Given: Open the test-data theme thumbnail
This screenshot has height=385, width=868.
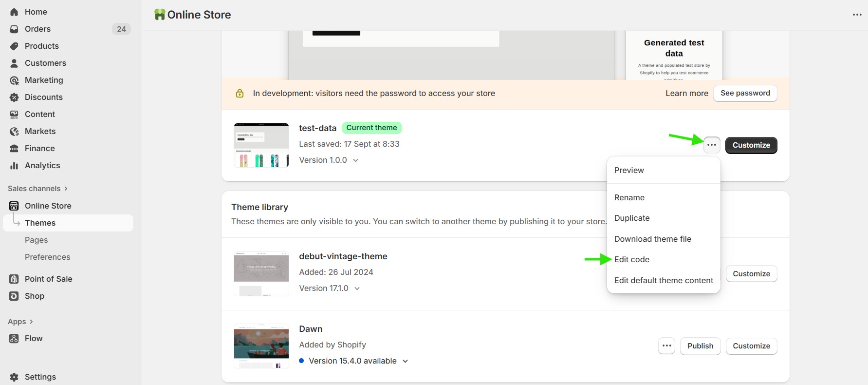Looking at the screenshot, I should pos(261,145).
